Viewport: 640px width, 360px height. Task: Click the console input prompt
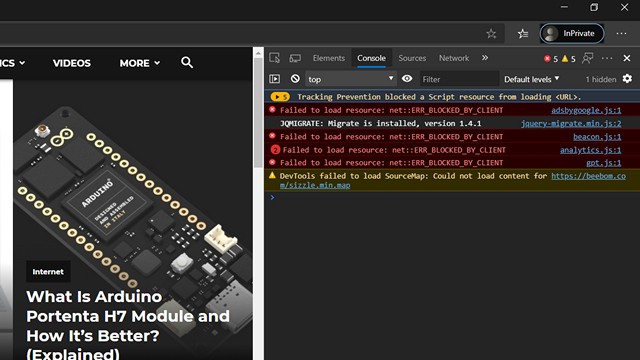click(x=452, y=198)
